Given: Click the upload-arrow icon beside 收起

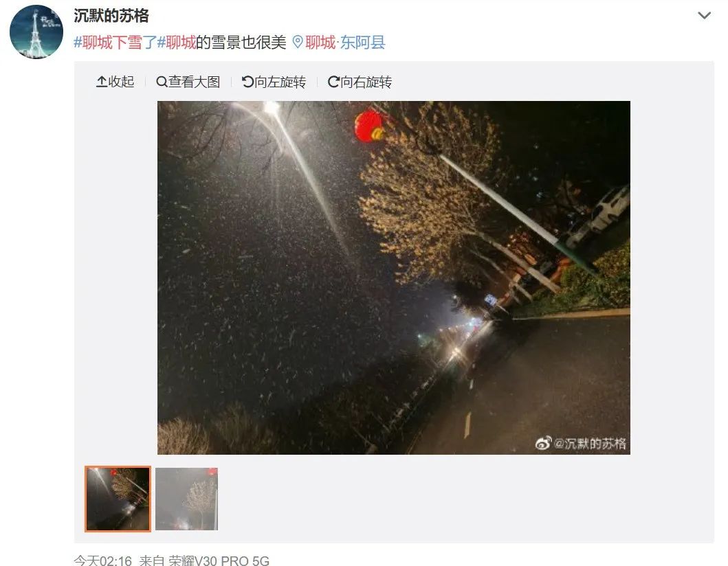Looking at the screenshot, I should click(101, 82).
